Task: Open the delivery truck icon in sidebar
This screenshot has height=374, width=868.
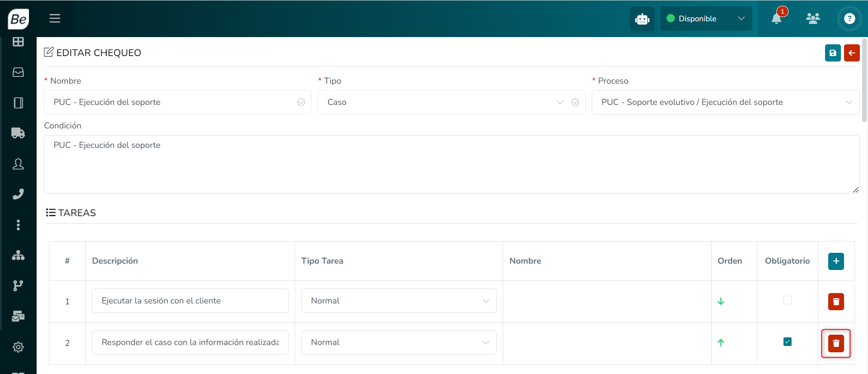Action: pyautogui.click(x=18, y=133)
